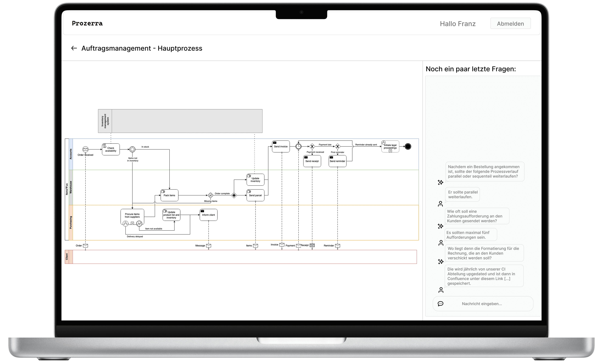603x364 pixels.
Task: Expand the Procure items from suppliers subprocess
Action: coord(132,223)
